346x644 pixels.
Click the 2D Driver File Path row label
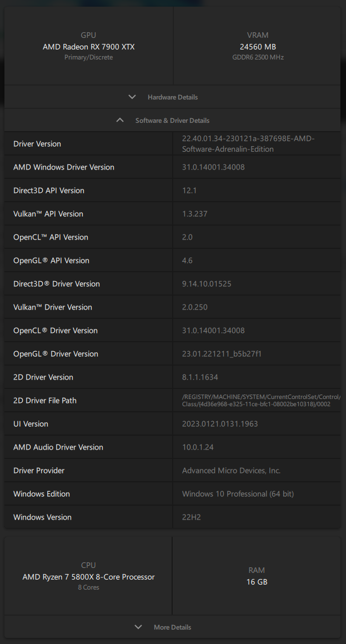pos(45,401)
